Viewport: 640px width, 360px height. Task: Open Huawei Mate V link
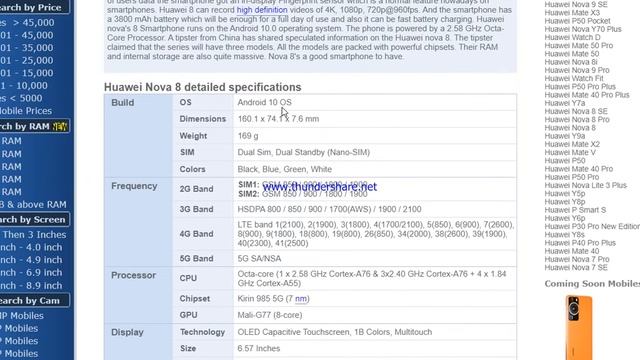point(570,152)
